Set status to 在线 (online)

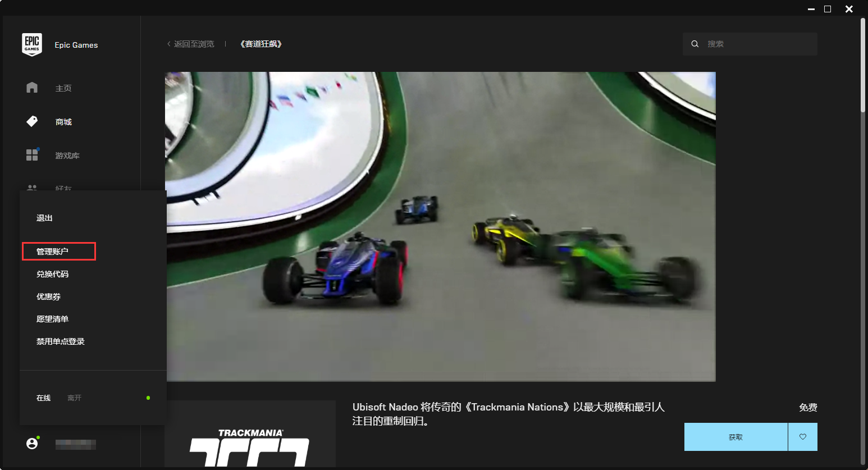coord(43,398)
